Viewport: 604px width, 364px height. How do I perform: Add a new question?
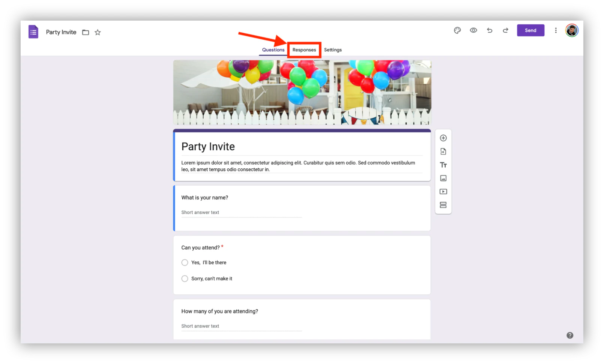point(443,138)
